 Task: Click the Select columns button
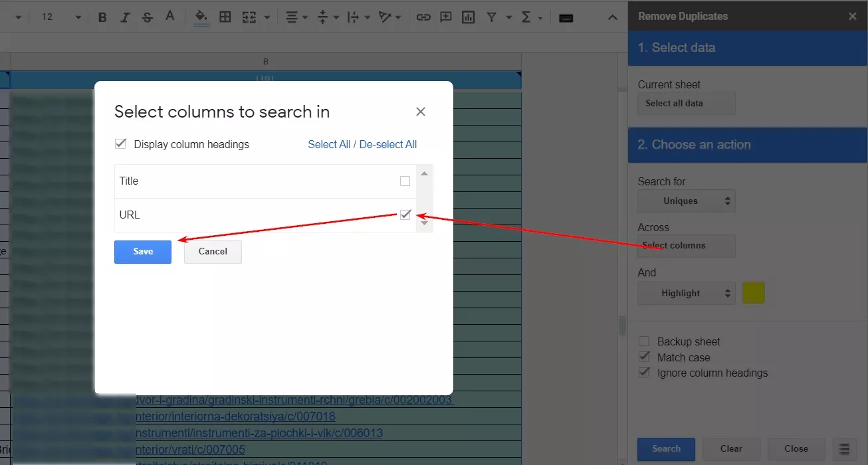click(x=687, y=246)
